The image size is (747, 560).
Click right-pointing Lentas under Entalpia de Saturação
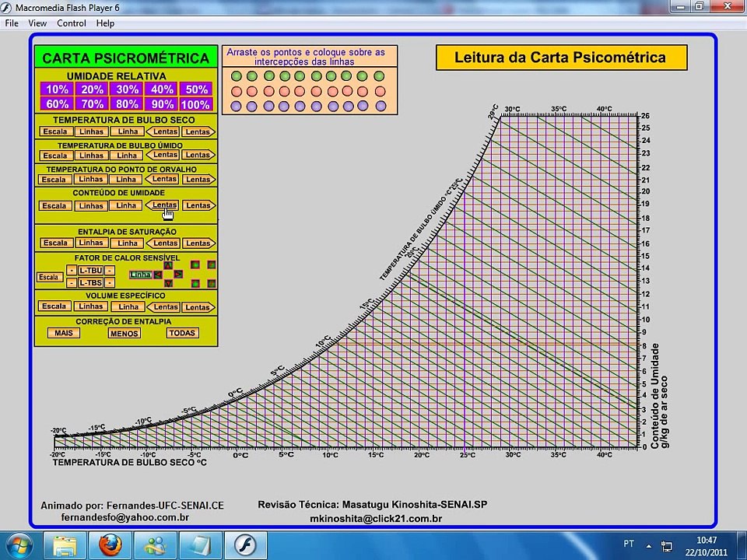(198, 243)
